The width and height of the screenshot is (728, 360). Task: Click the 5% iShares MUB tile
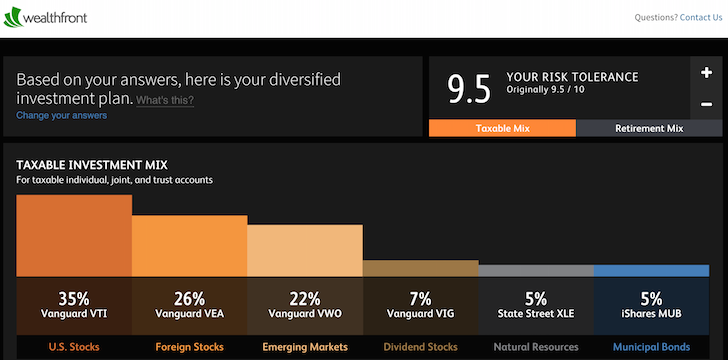point(651,306)
